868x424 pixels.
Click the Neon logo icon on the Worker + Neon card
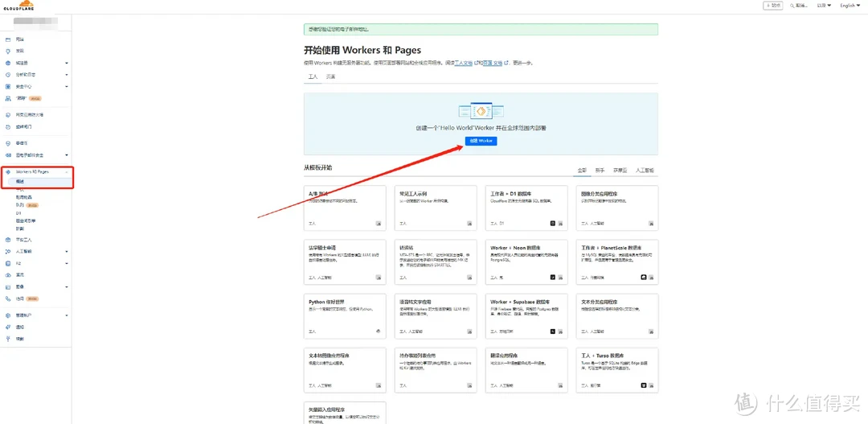(x=552, y=277)
